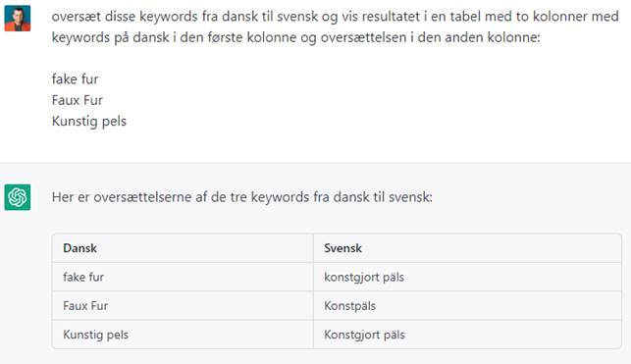The image size is (631, 364).
Task: Select the 'Svensk' table header cell
Action: 467,248
